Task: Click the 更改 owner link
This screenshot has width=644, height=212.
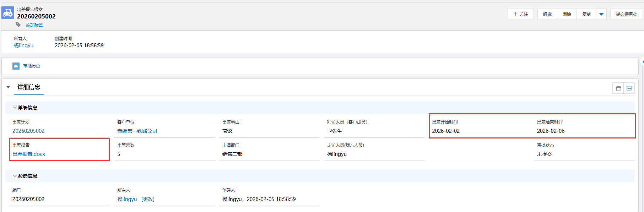Action: tap(148, 199)
